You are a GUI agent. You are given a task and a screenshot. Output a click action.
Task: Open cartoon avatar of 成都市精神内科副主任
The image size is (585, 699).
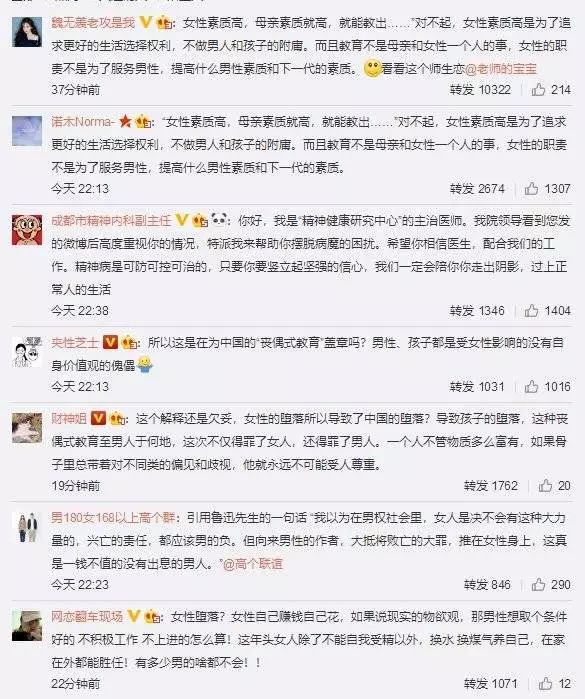[x=27, y=230]
